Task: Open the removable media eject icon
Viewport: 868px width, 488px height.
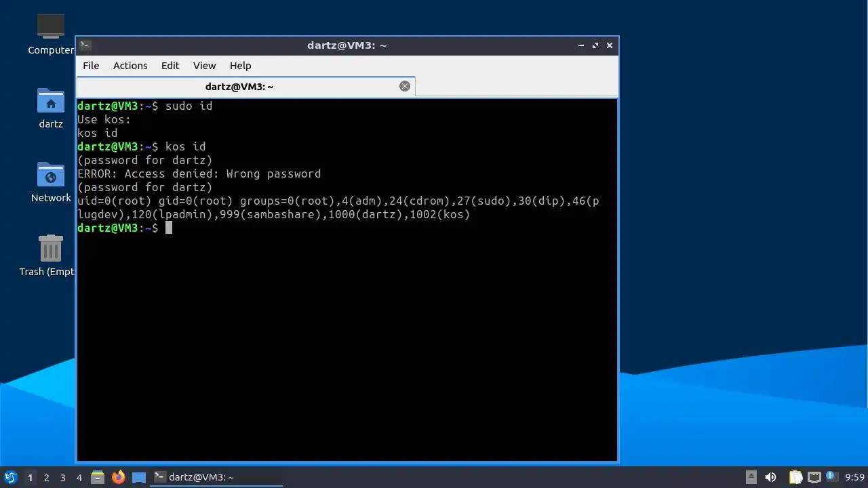Action: tap(751, 477)
